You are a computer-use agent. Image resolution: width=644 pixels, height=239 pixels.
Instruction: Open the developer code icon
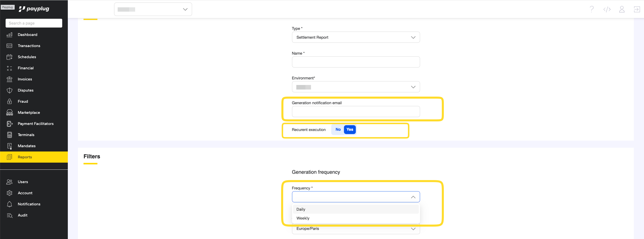[x=607, y=9]
